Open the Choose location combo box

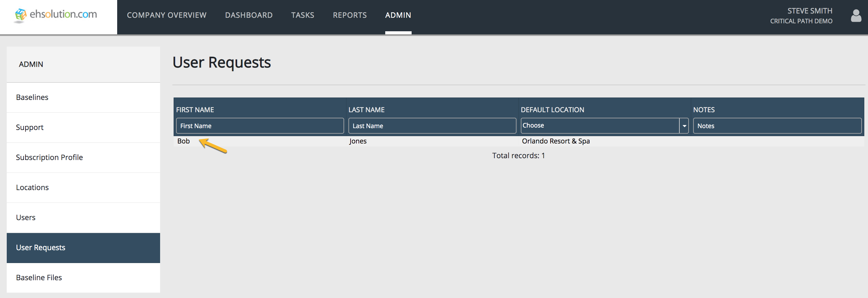click(600, 126)
